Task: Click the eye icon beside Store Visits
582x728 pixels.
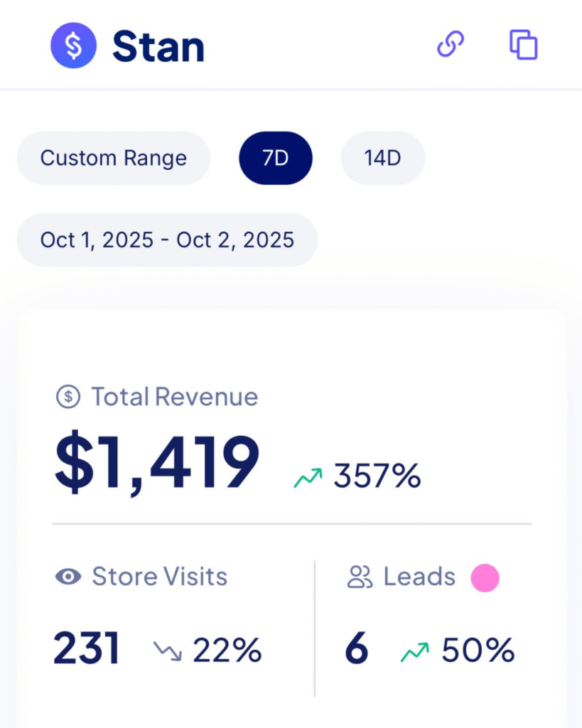Action: 68,577
